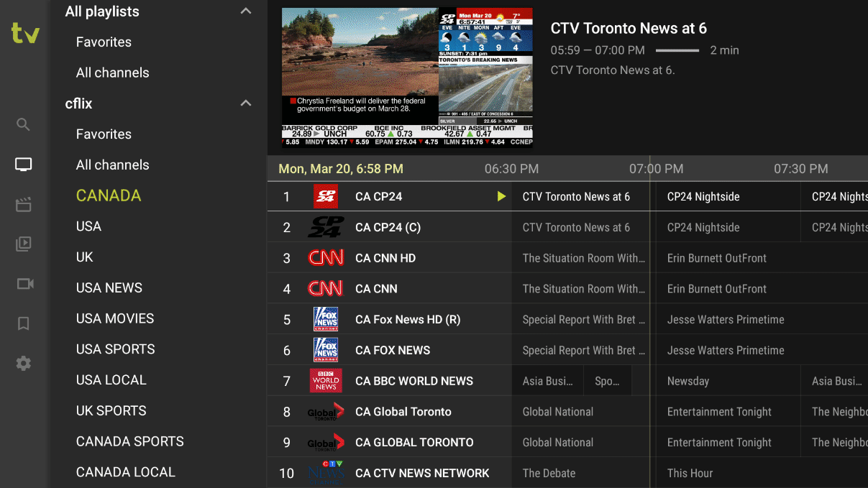Open Favorites under cflix
This screenshot has height=488, width=868.
(x=104, y=134)
